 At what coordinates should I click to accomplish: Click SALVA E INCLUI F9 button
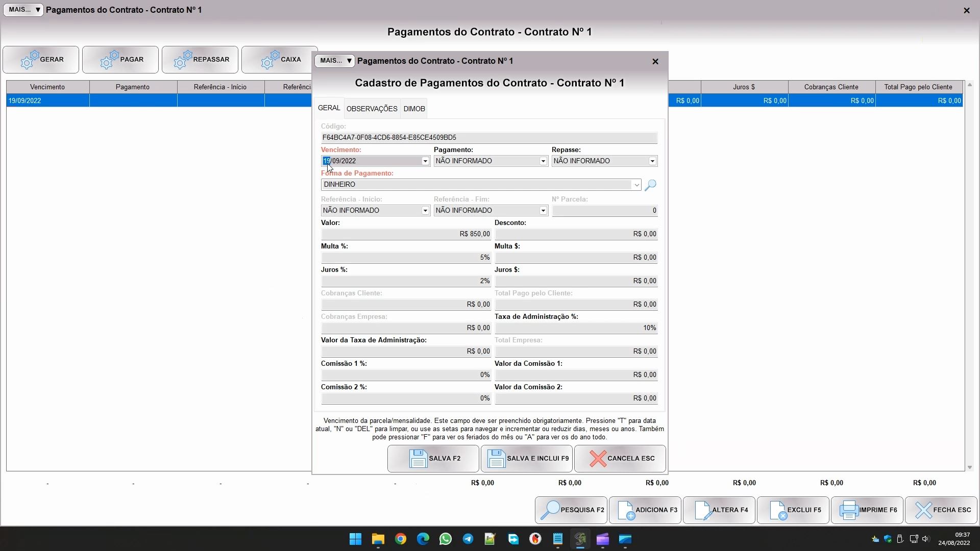527,458
